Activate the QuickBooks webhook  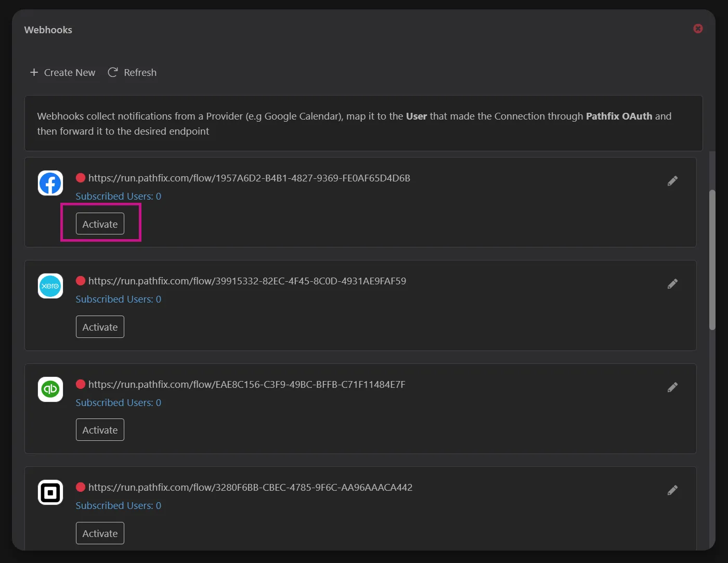(100, 430)
